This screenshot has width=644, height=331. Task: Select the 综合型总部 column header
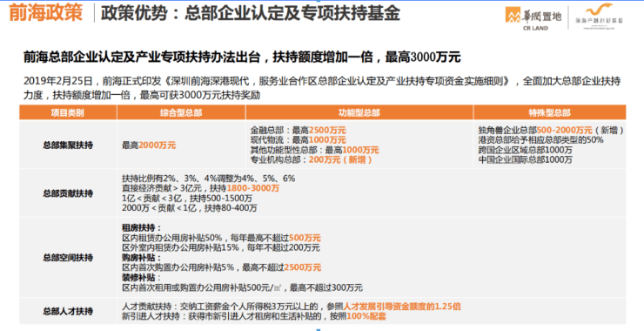pos(181,112)
